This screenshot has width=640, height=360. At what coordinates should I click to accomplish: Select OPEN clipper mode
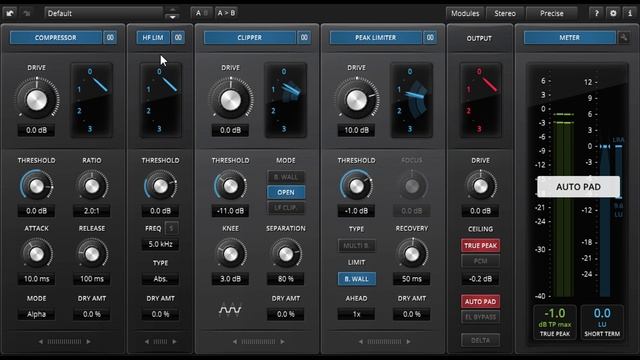[286, 192]
